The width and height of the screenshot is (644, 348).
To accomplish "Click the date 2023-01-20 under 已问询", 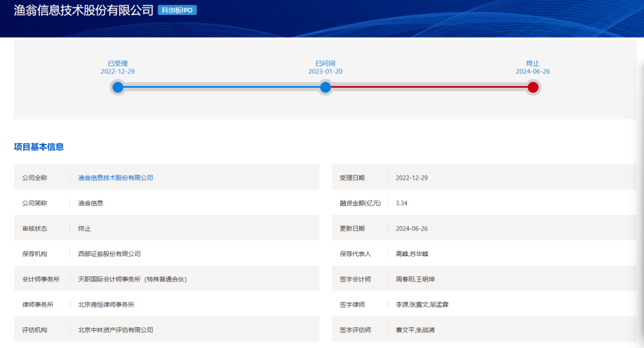I will click(326, 72).
